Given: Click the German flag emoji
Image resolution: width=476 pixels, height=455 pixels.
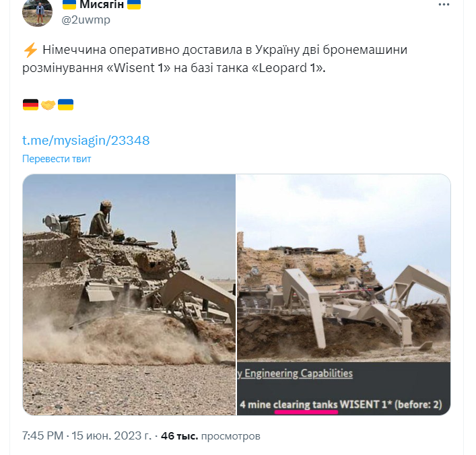Looking at the screenshot, I should pos(30,104).
